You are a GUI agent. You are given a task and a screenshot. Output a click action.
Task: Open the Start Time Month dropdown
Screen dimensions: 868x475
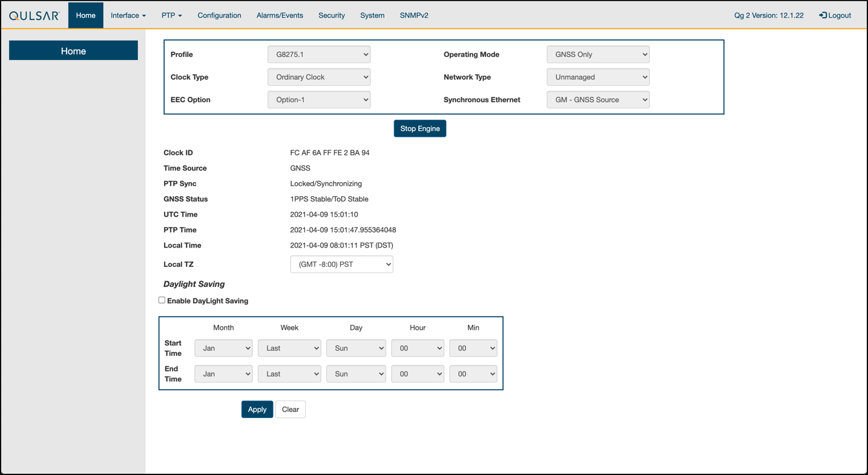(223, 349)
